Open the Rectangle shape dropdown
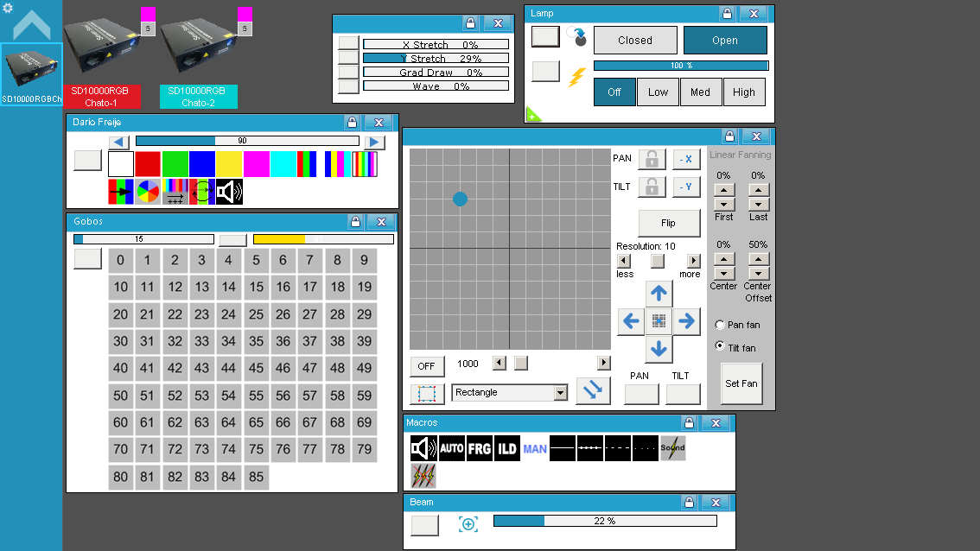 click(561, 393)
